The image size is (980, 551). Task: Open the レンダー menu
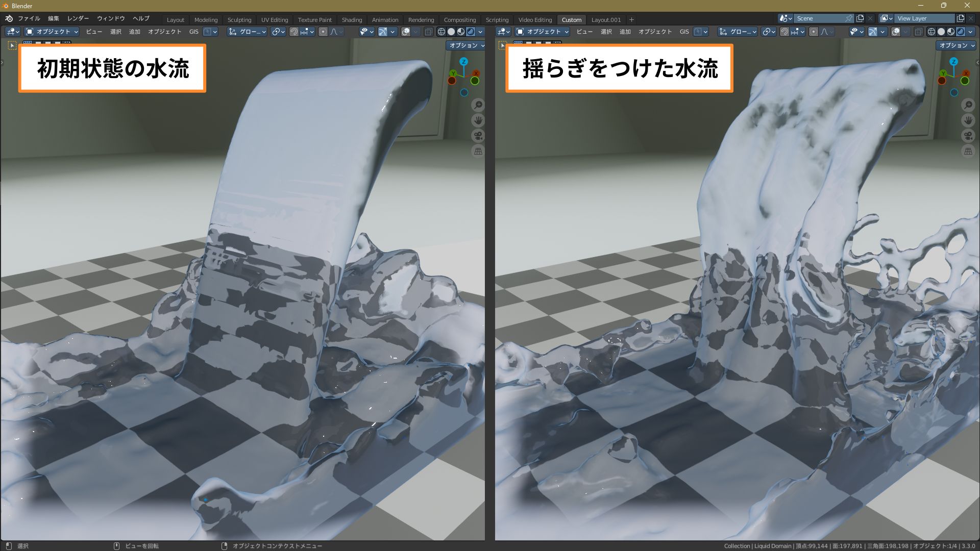[78, 18]
